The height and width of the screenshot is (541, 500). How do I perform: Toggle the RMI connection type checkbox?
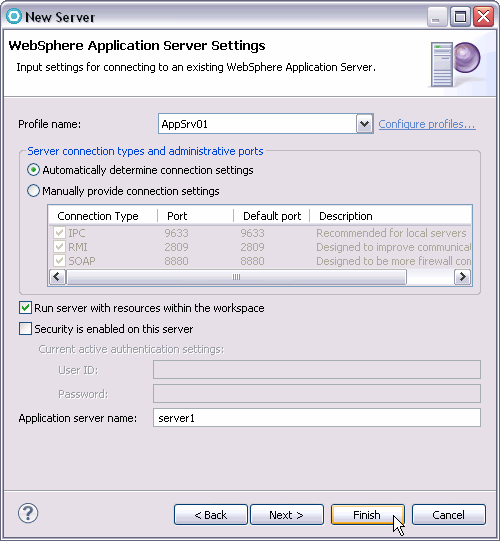point(59,247)
